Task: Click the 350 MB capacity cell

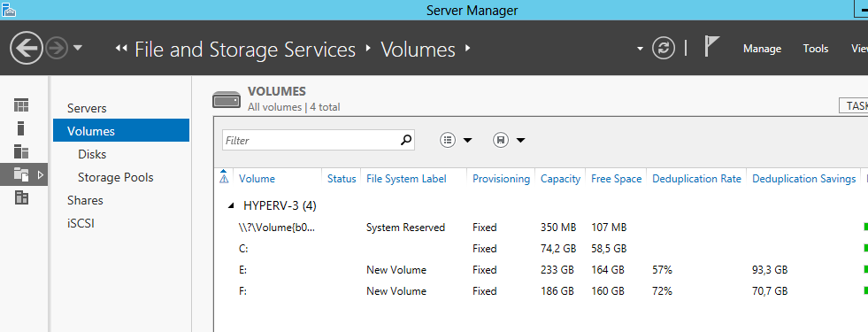Action: [x=558, y=228]
